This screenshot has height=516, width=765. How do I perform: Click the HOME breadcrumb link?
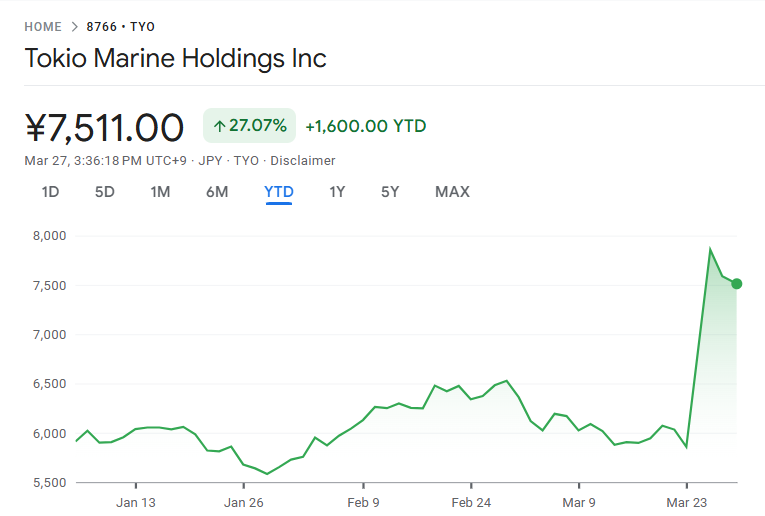43,27
